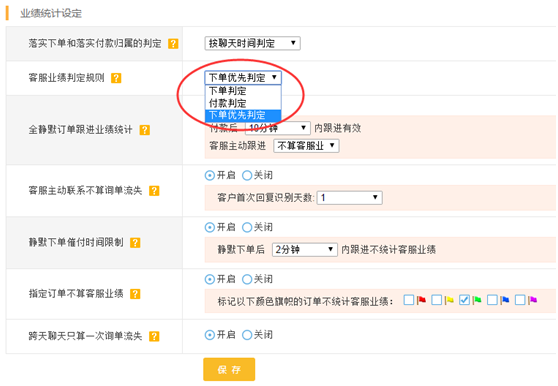The image size is (558, 386).
Task: Open the 10分钟 follow-up time dropdown
Action: [x=278, y=128]
